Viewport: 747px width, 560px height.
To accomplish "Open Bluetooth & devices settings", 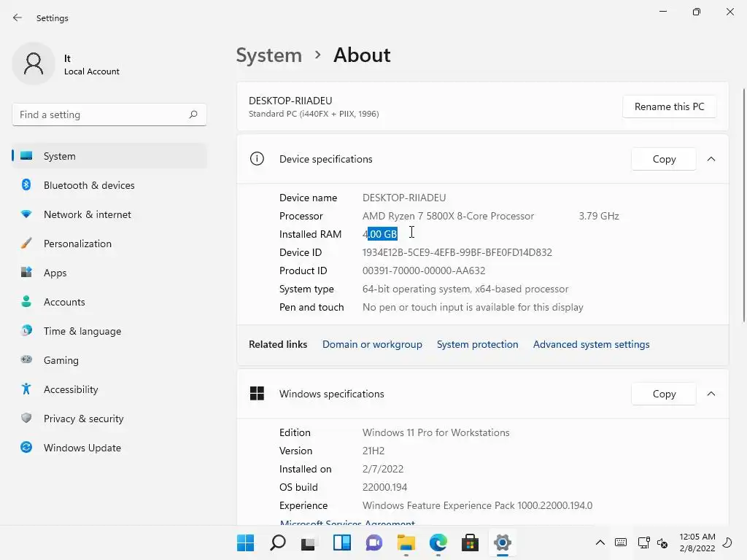I will click(x=109, y=184).
